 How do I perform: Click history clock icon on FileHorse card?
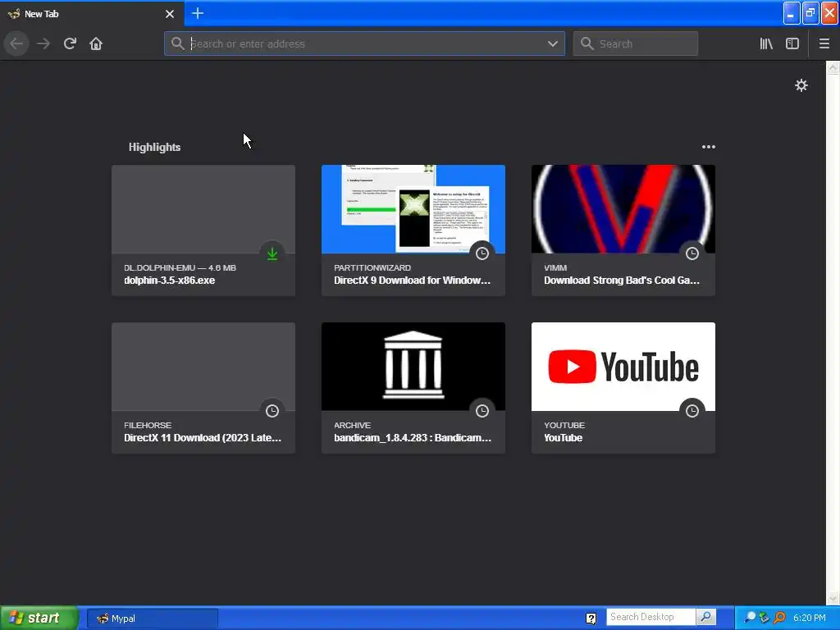272,411
